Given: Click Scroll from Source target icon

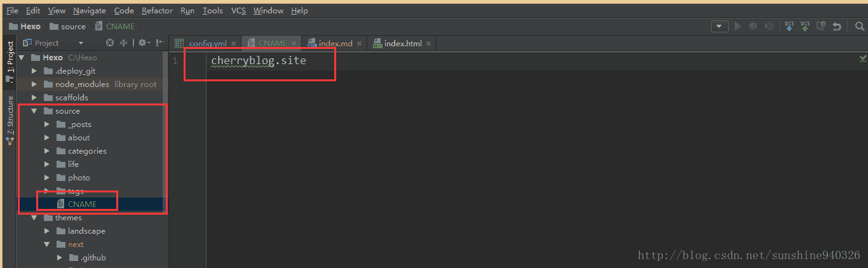Looking at the screenshot, I should coord(110,43).
